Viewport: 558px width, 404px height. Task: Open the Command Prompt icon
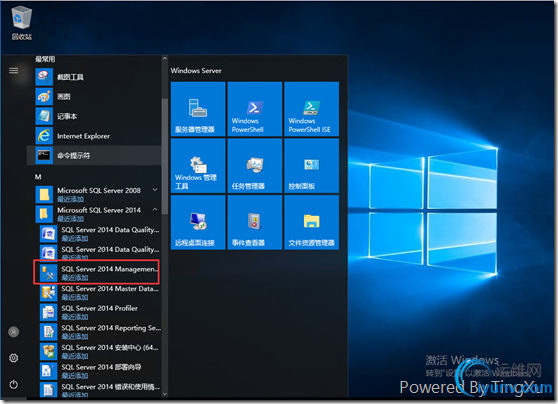44,155
